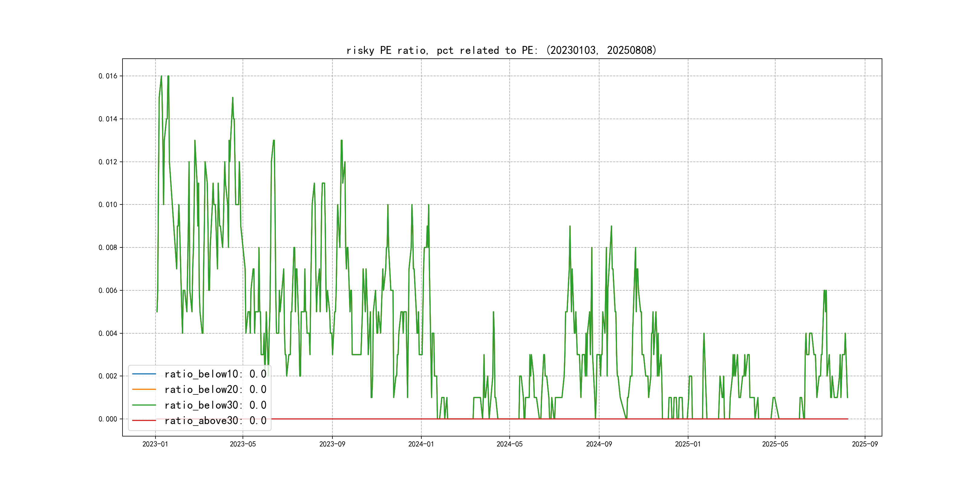Click the 0.010 y-axis tick label
The width and height of the screenshot is (980, 490).
(x=108, y=205)
